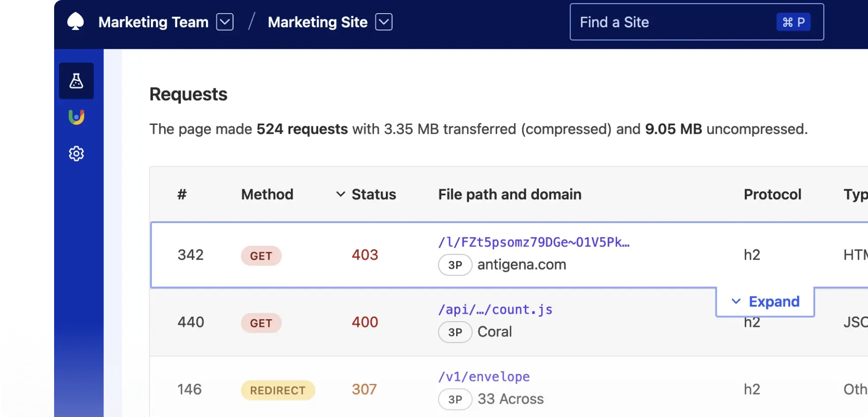868x417 pixels.
Task: Open the Marketing Team dropdown
Action: 225,22
